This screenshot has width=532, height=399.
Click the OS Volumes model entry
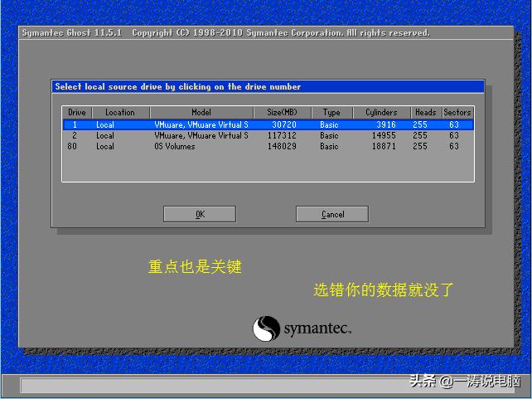(x=175, y=146)
